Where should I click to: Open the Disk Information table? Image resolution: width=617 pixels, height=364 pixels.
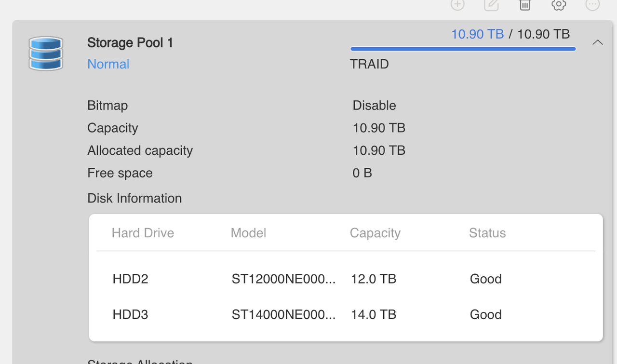[x=134, y=198]
